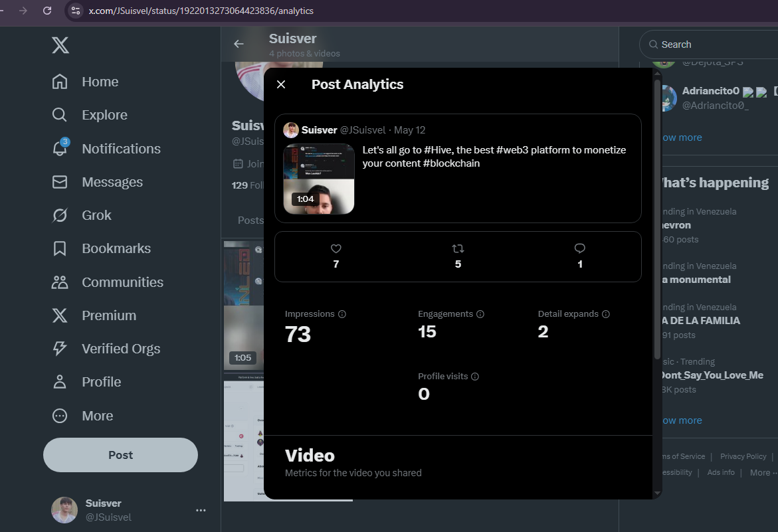Click the Impressions value 73
This screenshot has height=532, width=778.
(298, 333)
